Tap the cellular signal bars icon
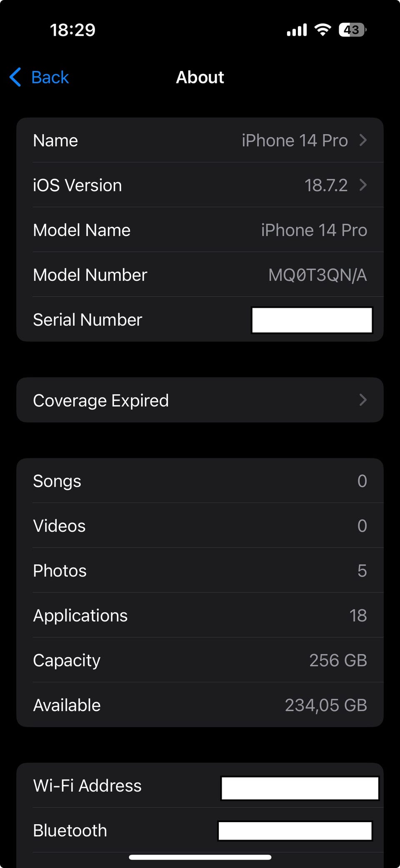The width and height of the screenshot is (400, 868). tap(297, 30)
